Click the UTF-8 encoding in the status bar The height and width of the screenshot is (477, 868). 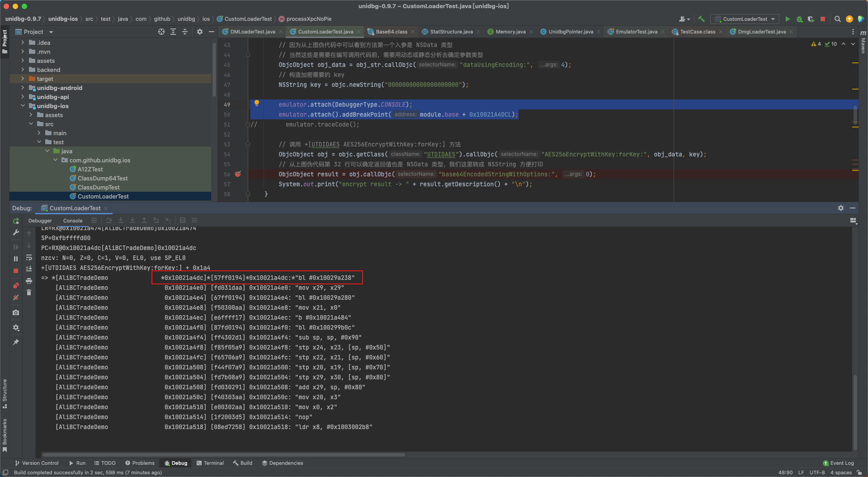pos(817,472)
